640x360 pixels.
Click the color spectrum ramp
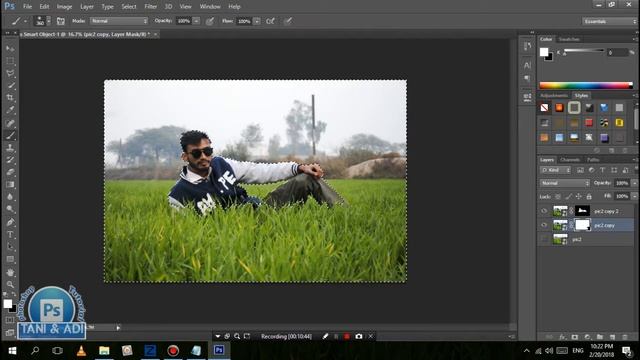coord(586,85)
